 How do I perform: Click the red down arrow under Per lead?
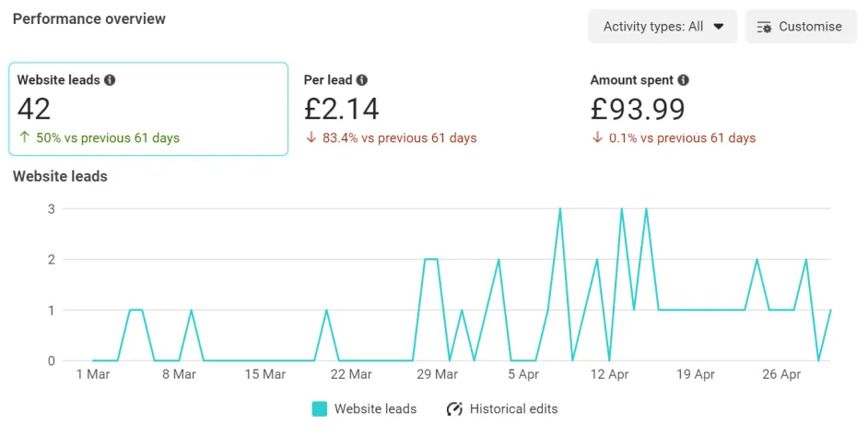click(x=311, y=138)
